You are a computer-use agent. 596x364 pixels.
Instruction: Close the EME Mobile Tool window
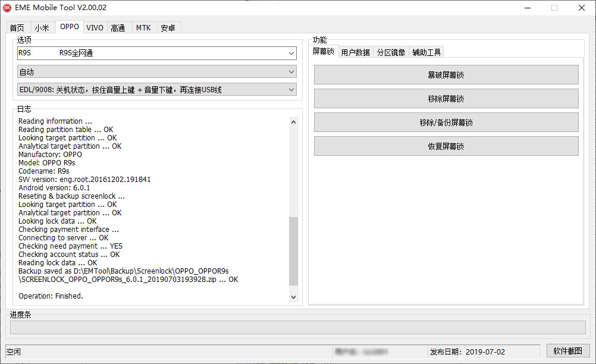(x=582, y=8)
